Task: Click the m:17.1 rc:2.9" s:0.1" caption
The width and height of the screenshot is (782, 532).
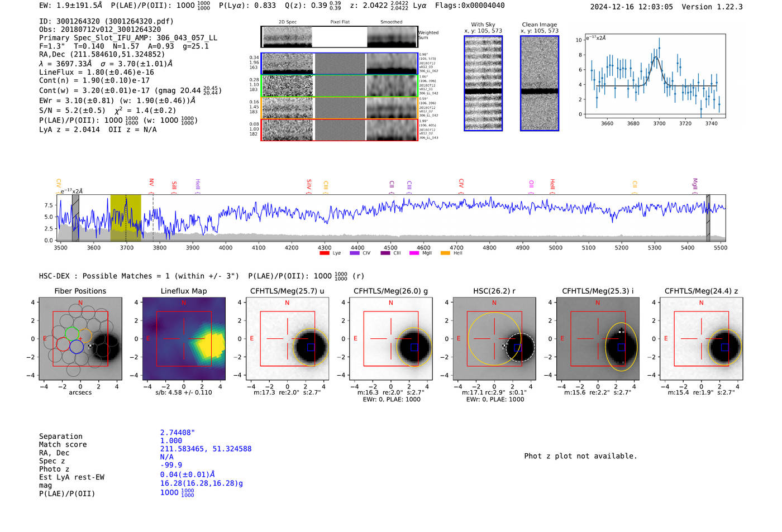Action: click(494, 392)
